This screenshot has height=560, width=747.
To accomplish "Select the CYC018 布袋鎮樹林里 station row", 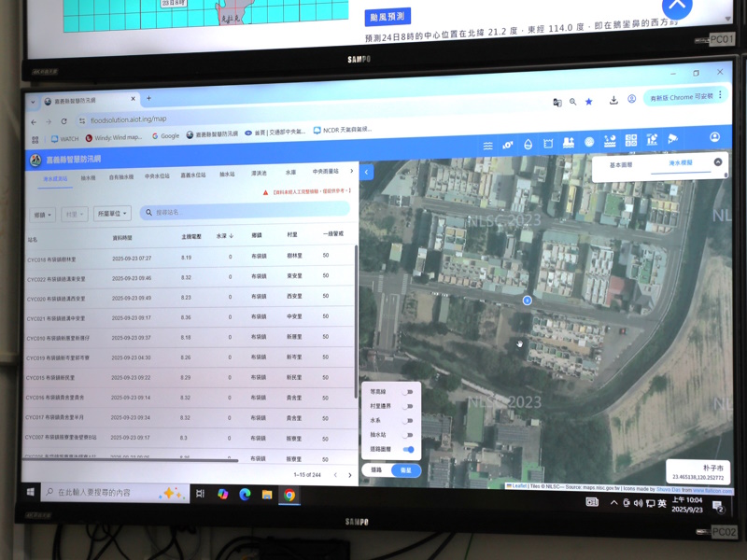I will 189,258.
